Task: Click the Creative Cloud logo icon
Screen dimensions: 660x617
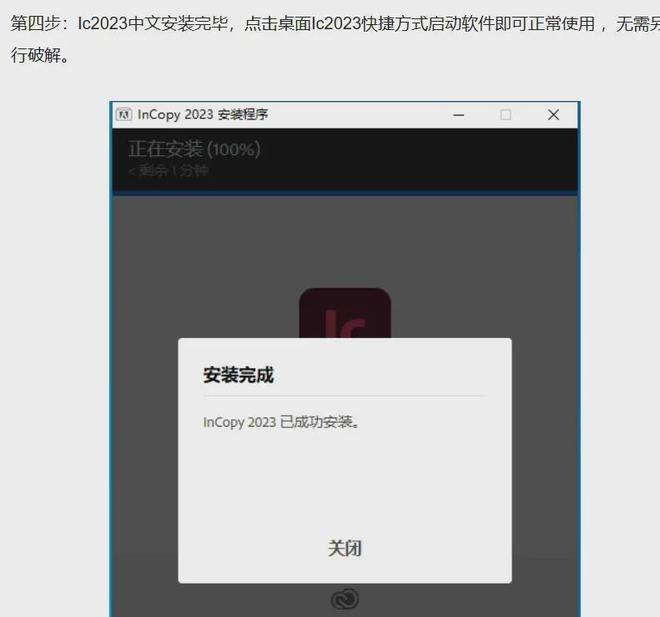Action: coord(345,598)
